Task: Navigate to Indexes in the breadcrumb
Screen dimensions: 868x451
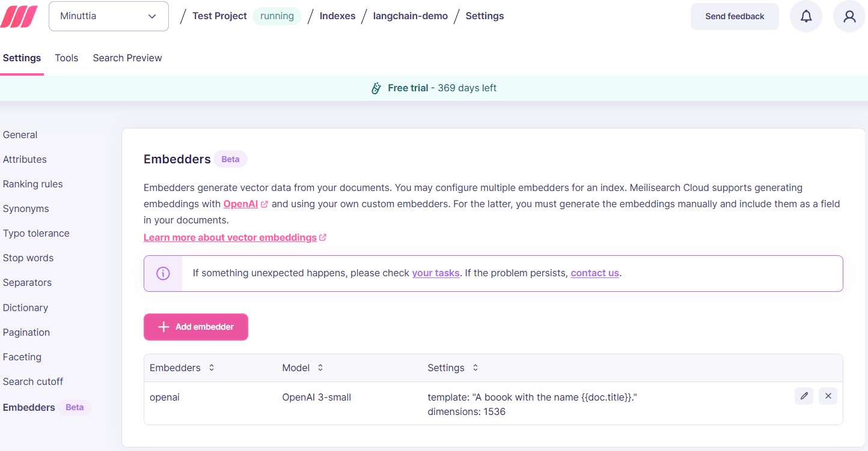Action: 337,16
